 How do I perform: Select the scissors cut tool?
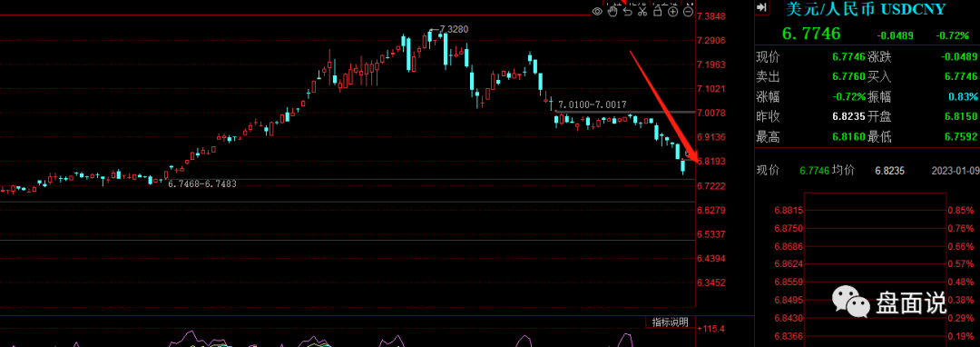point(642,11)
